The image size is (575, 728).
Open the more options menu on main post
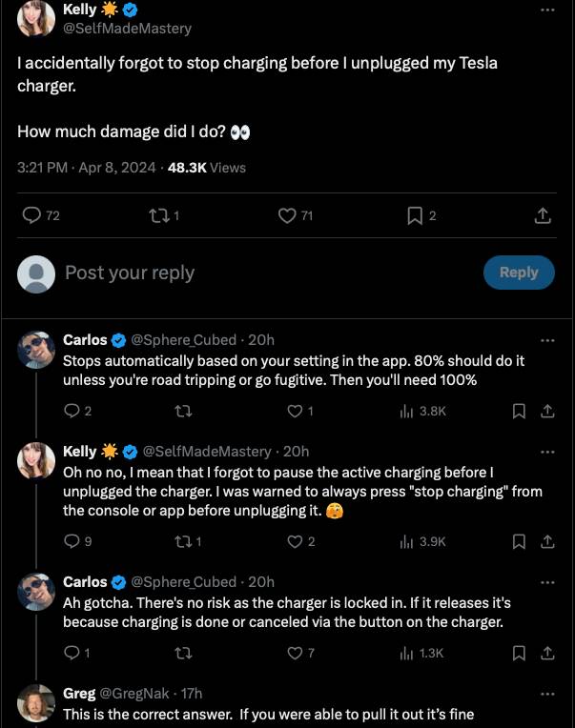coord(546,10)
